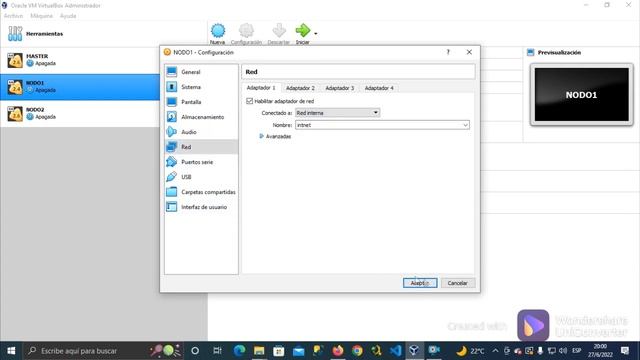Select the MASTER virtual machine icon
The image size is (640, 360).
[x=15, y=60]
